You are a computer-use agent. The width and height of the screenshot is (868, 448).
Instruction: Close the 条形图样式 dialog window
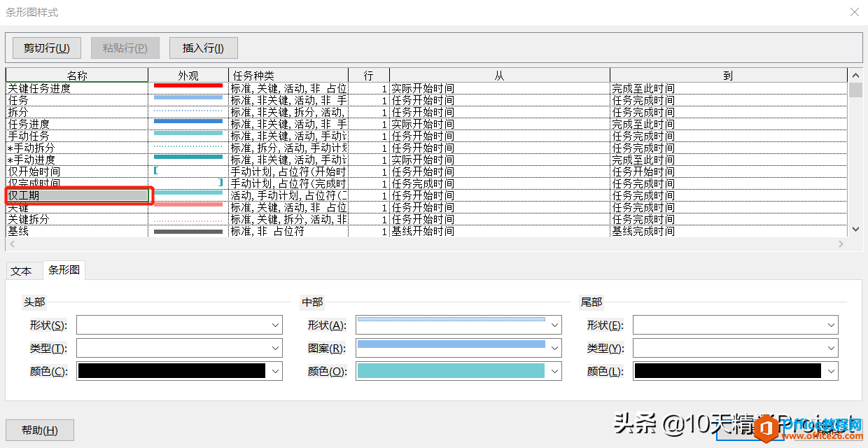point(854,13)
